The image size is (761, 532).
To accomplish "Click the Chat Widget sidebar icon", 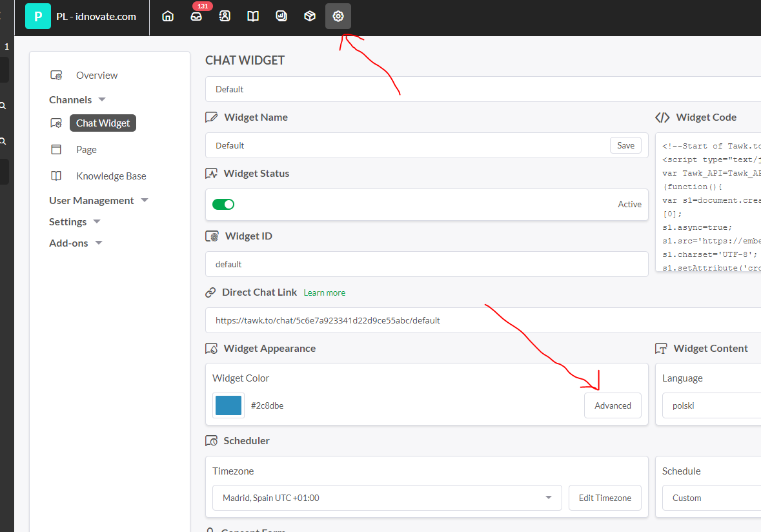I will pyautogui.click(x=56, y=123).
